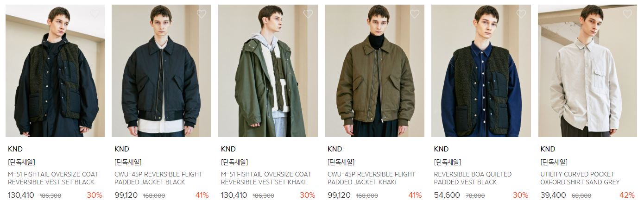Image resolution: width=644 pixels, height=220 pixels.
Task: View sand grey oxford shirt photo
Action: 587,71
